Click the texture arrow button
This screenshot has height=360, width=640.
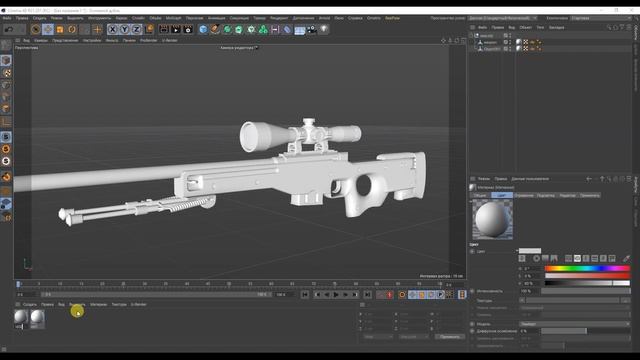[x=522, y=300]
